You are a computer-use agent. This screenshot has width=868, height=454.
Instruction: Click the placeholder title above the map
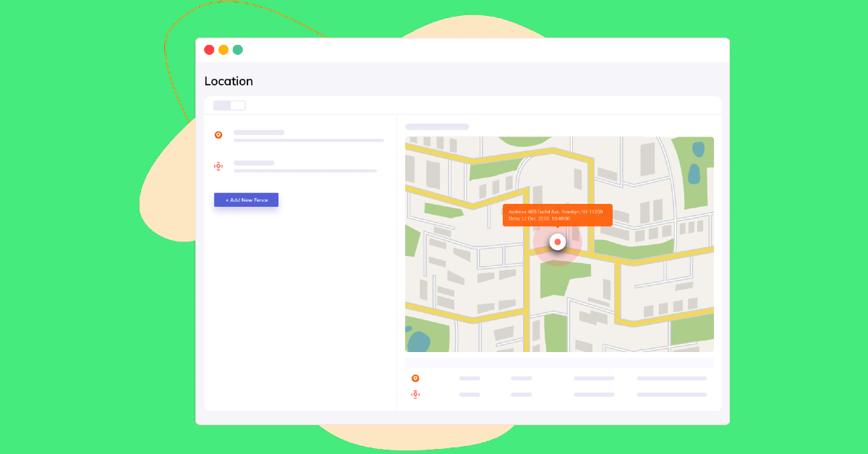click(x=437, y=127)
